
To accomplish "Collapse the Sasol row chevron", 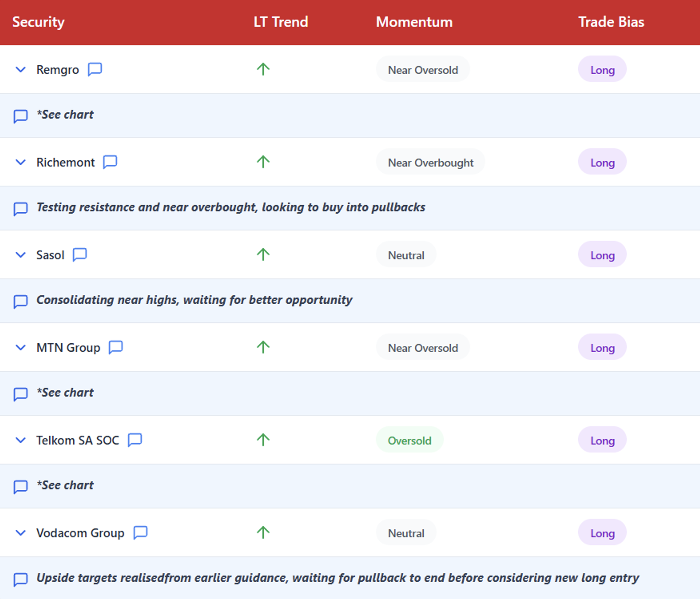I will (x=21, y=255).
